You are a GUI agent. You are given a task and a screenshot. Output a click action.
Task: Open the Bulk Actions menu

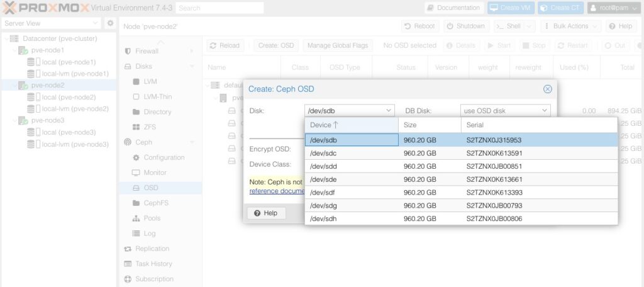(571, 26)
